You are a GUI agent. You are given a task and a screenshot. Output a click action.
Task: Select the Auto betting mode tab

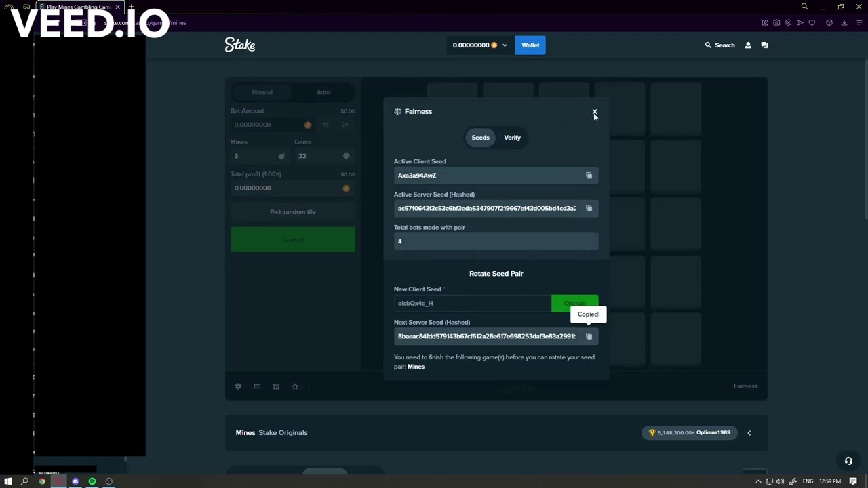323,92
